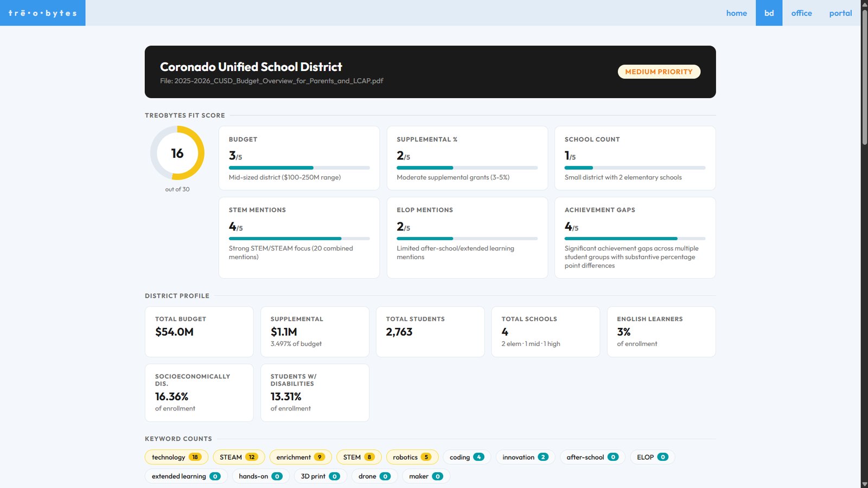Screen dimensions: 868x488
Task: Click the ELOP Mentions progress bar
Action: 467,239
